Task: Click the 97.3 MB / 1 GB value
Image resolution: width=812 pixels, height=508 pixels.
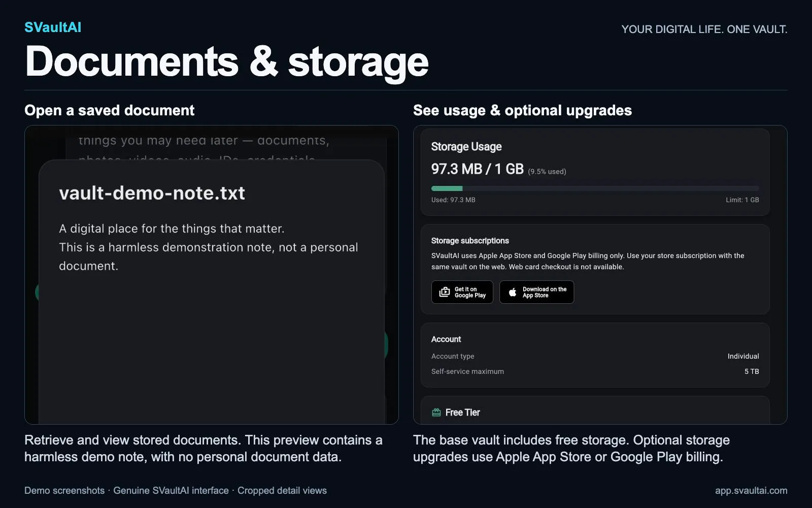Action: (x=477, y=169)
